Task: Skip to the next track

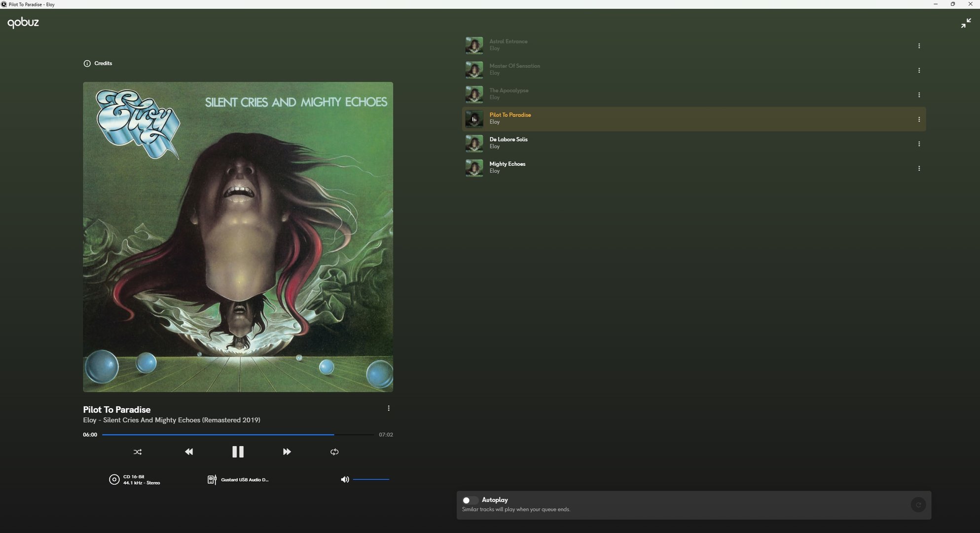Action: pyautogui.click(x=287, y=452)
